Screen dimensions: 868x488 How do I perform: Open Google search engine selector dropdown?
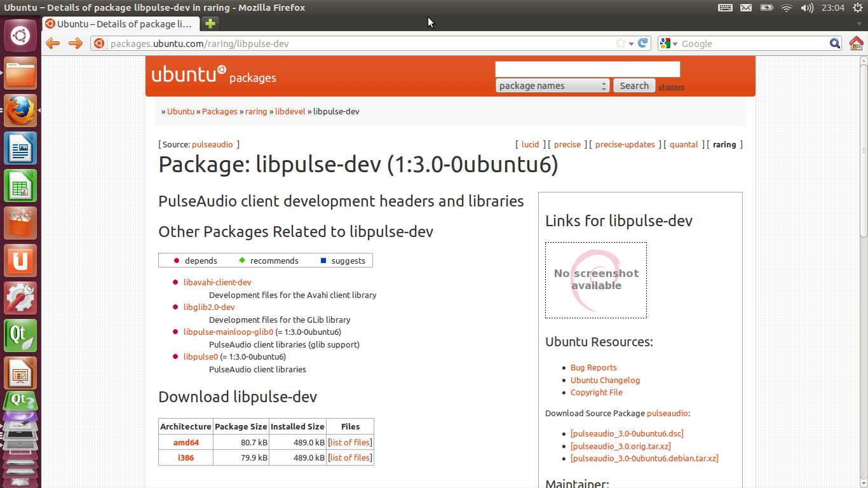tap(669, 43)
